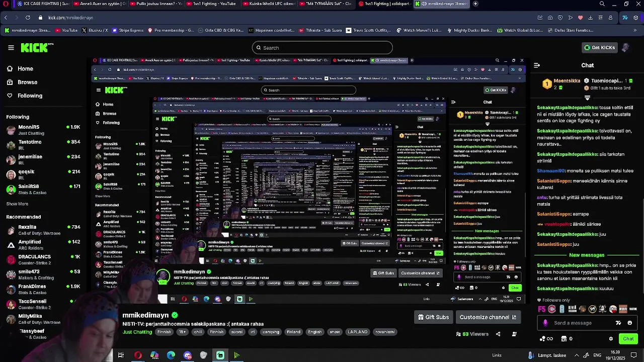Click the Kick logo in the outermost page header
Image resolution: width=644 pixels, height=362 pixels.
coord(37,48)
